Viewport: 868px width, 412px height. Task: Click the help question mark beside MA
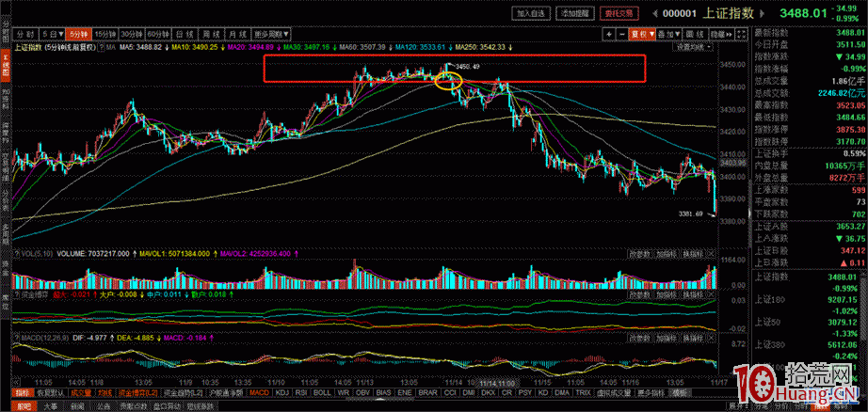pos(100,45)
